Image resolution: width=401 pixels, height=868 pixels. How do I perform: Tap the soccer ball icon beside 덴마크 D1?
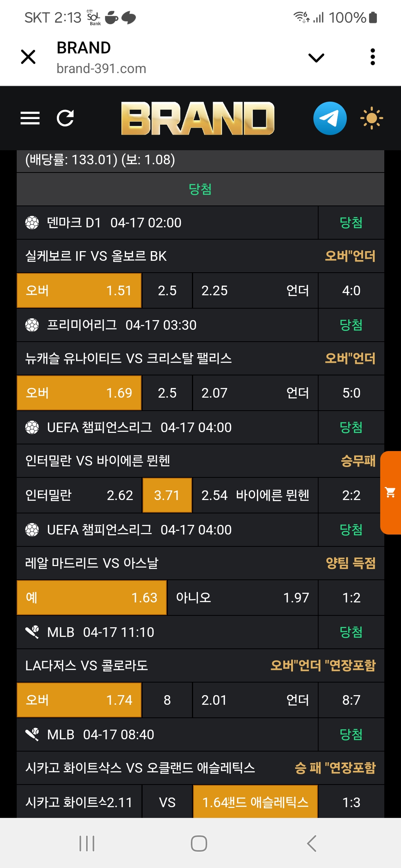(32, 223)
